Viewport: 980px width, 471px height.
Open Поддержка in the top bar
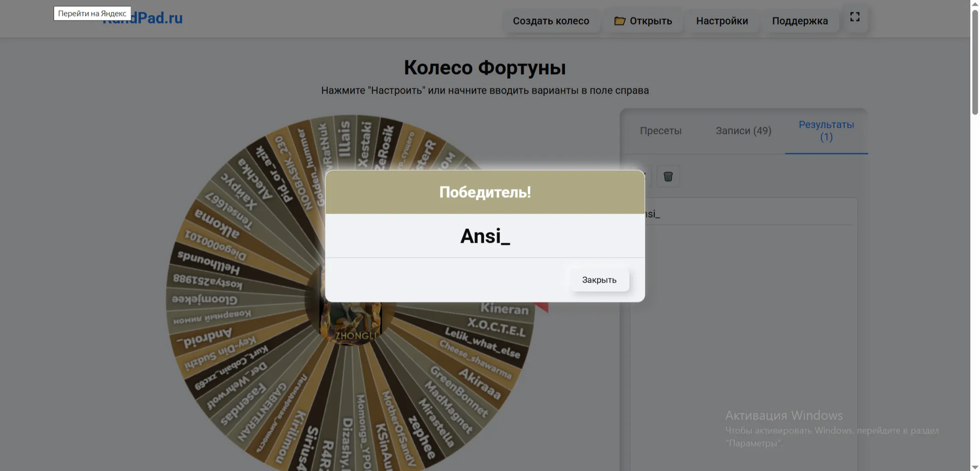800,21
